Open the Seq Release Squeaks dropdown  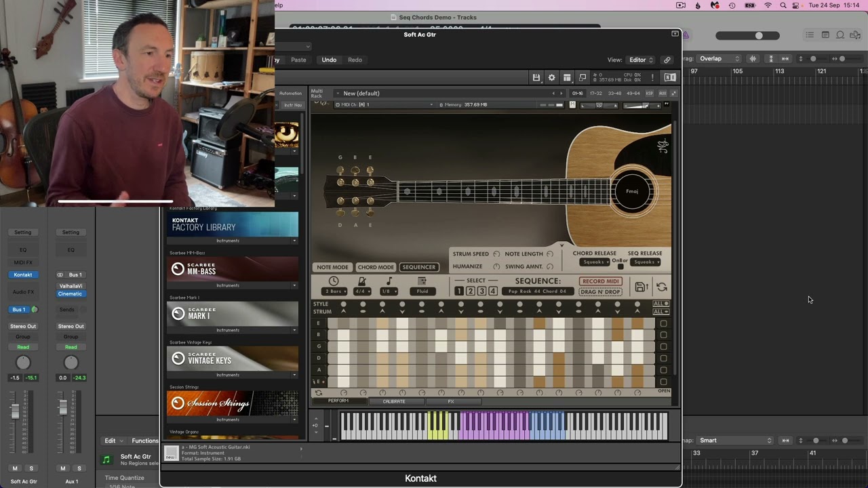[x=646, y=262]
